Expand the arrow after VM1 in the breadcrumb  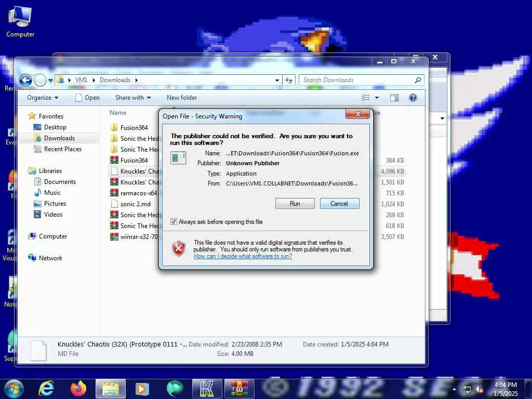coord(94,80)
